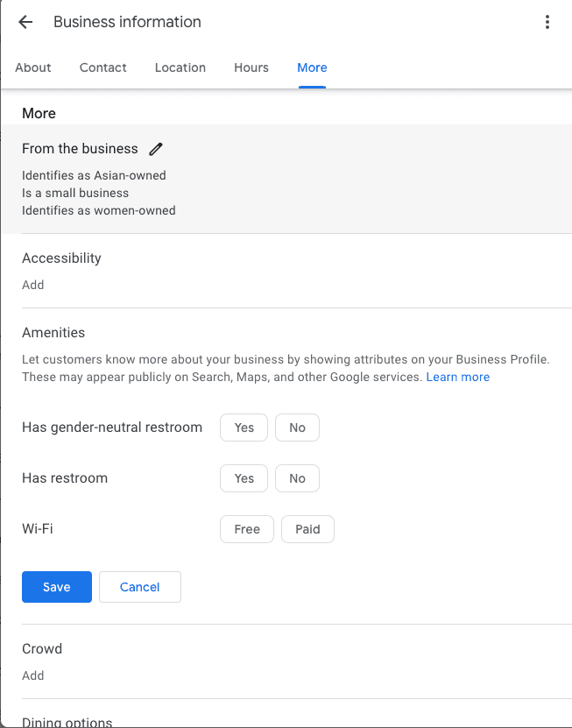Switch to the About tab
The image size is (572, 728).
[x=33, y=67]
